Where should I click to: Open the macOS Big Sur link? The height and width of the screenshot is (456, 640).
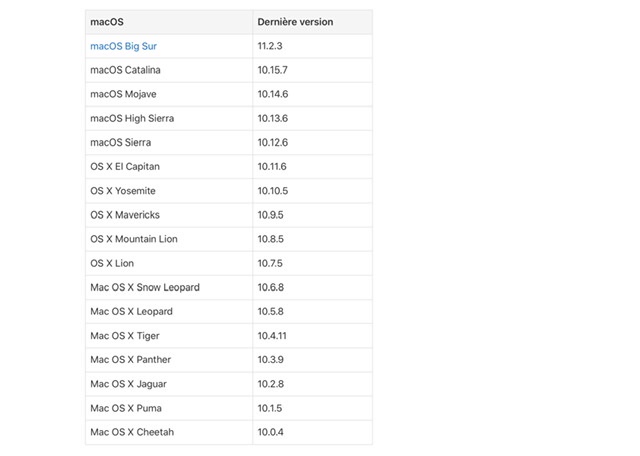pos(123,46)
